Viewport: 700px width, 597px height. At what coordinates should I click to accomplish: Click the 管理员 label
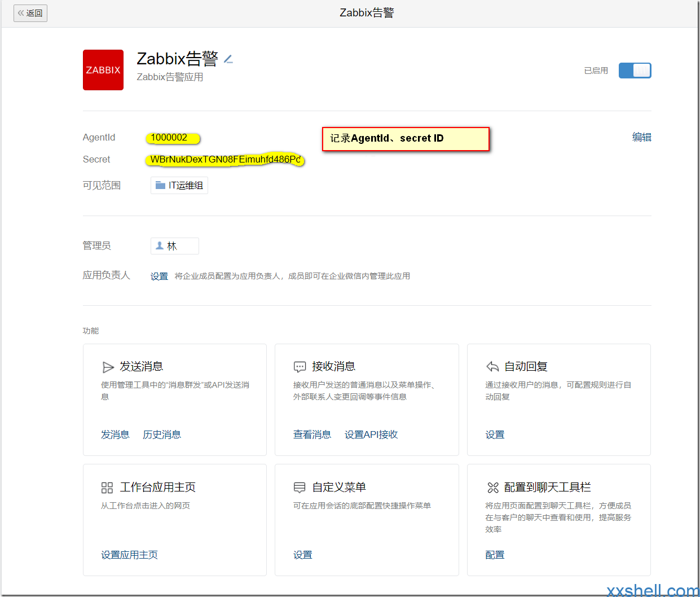coord(97,245)
